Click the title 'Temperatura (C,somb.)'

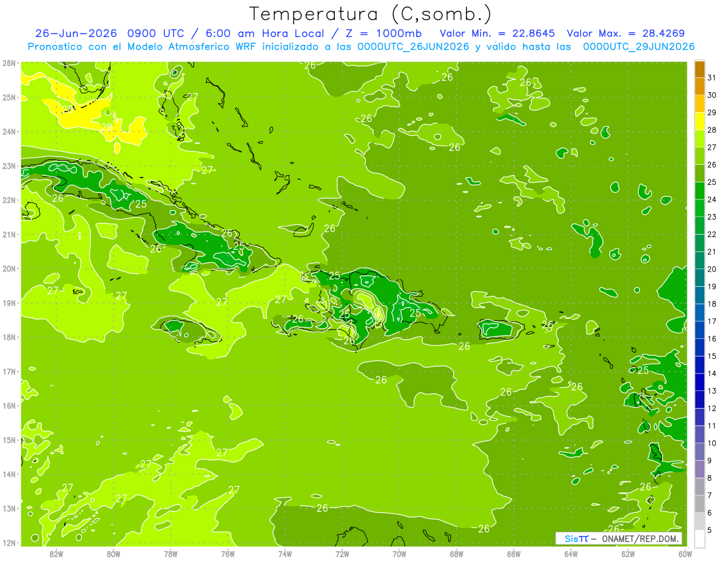point(371,14)
